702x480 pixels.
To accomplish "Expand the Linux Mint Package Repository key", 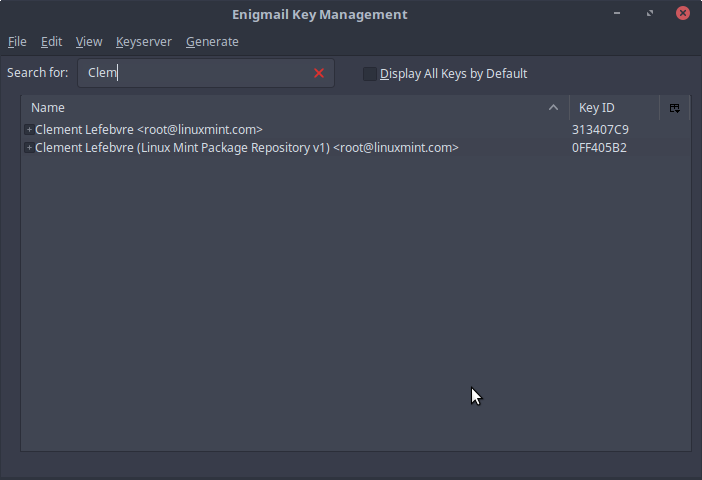I will click(x=29, y=148).
